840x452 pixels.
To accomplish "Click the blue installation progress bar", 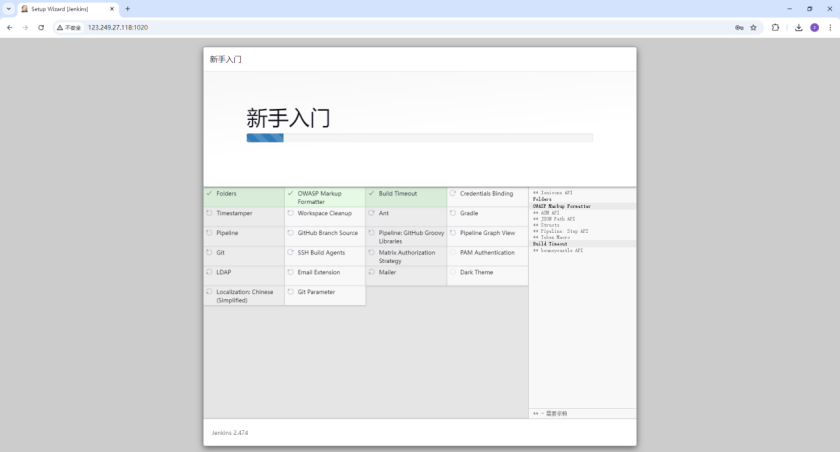I will 265,138.
